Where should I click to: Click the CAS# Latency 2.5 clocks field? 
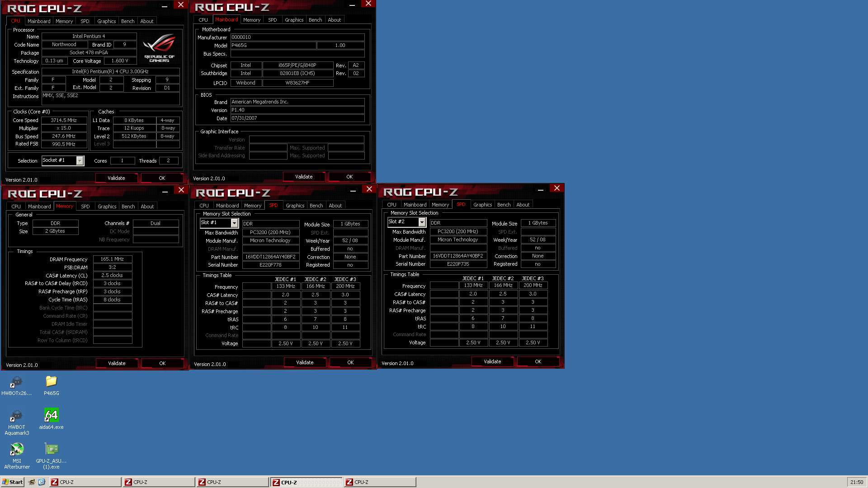tap(113, 276)
